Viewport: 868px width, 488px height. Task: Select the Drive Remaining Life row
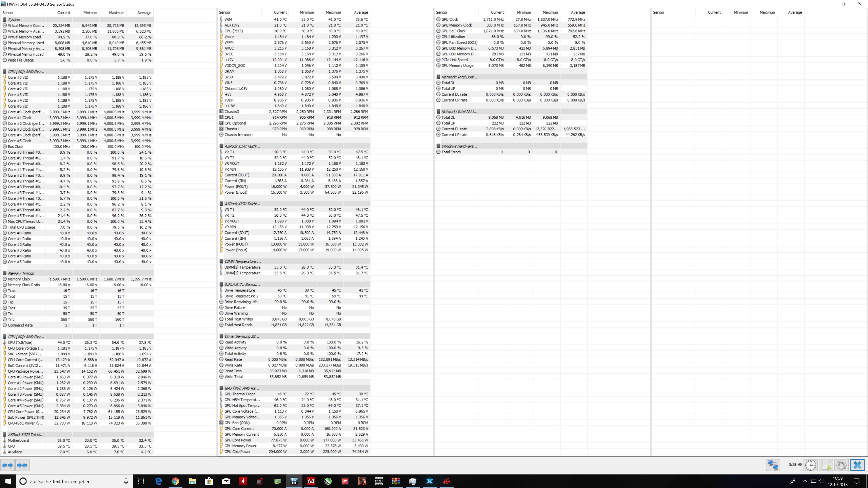[x=294, y=302]
